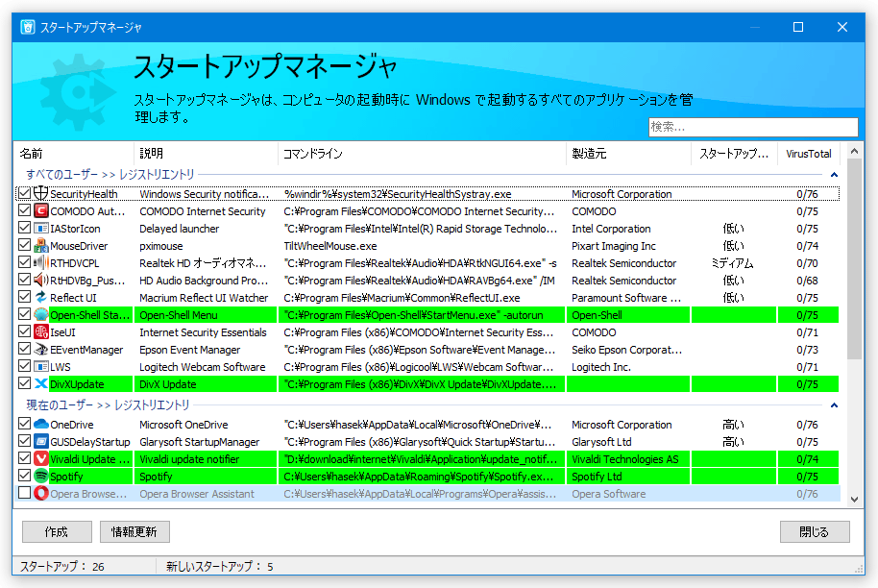Select the Pixart Imaging Inc cell
The image size is (878, 588).
tap(614, 246)
